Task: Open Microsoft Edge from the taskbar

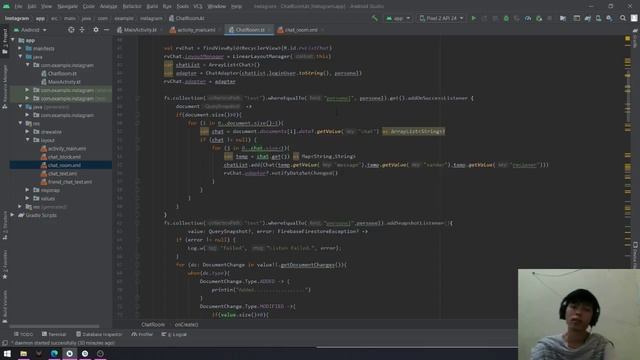Action: click(x=54, y=353)
